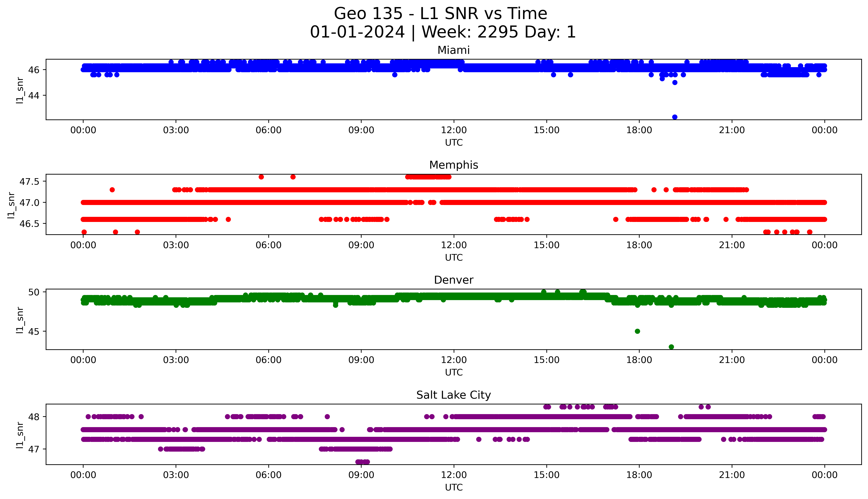Click the "50" y-tick on the Denver plot
Image resolution: width=868 pixels, height=499 pixels.
[34, 292]
